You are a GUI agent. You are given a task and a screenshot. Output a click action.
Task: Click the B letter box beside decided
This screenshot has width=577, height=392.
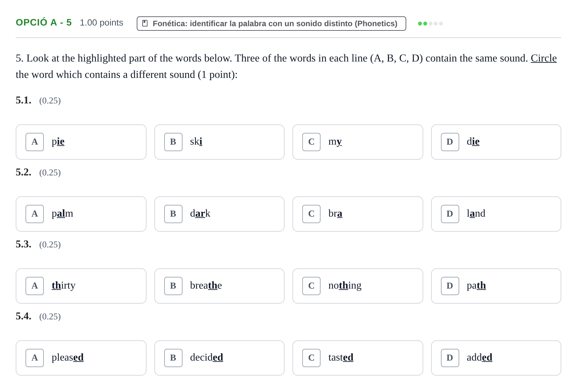(173, 358)
